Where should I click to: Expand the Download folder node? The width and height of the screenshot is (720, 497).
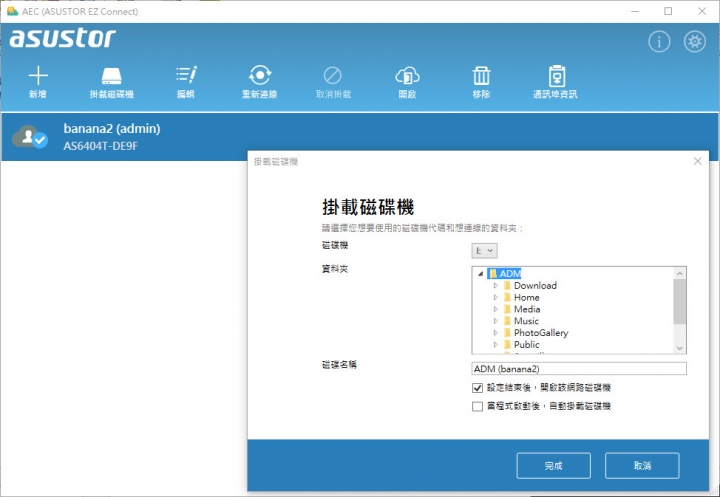495,286
